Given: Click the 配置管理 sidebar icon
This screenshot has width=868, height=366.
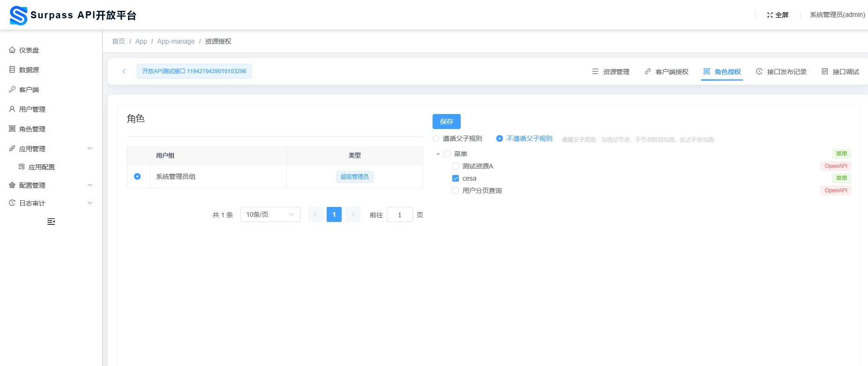Looking at the screenshot, I should point(12,185).
